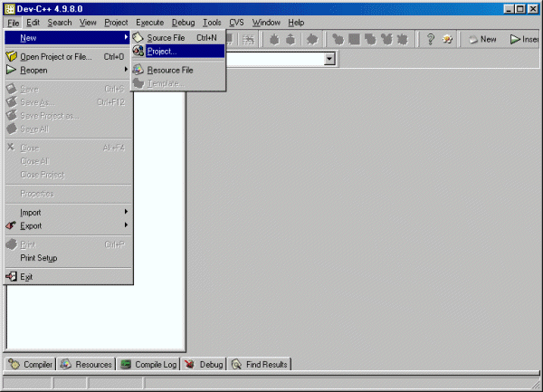
Task: Open the Window menu
Action: coord(266,23)
